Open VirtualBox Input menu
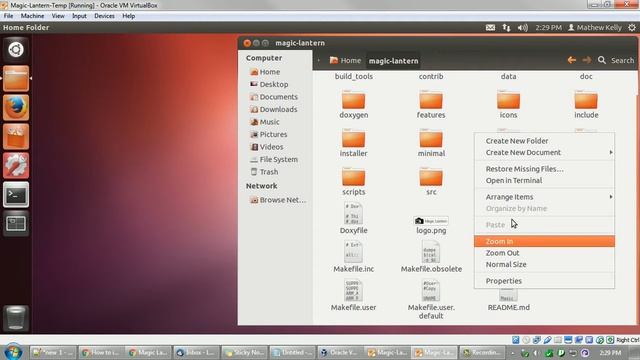 click(79, 16)
